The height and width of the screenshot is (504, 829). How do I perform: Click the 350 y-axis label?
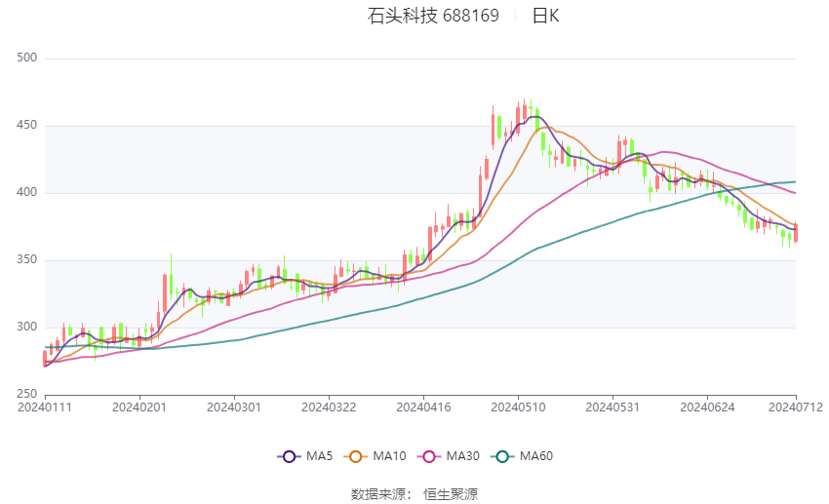[x=27, y=259]
